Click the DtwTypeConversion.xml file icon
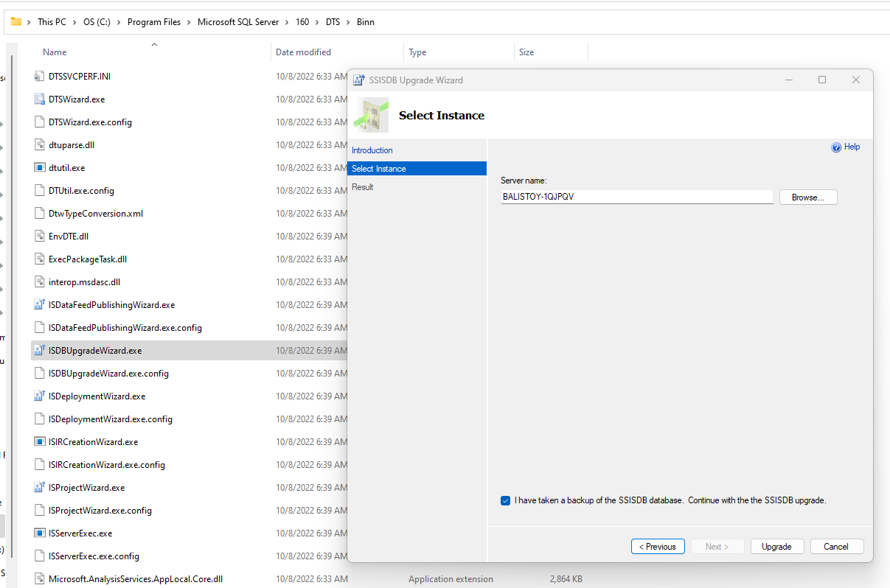The height and width of the screenshot is (588, 890). click(x=40, y=213)
